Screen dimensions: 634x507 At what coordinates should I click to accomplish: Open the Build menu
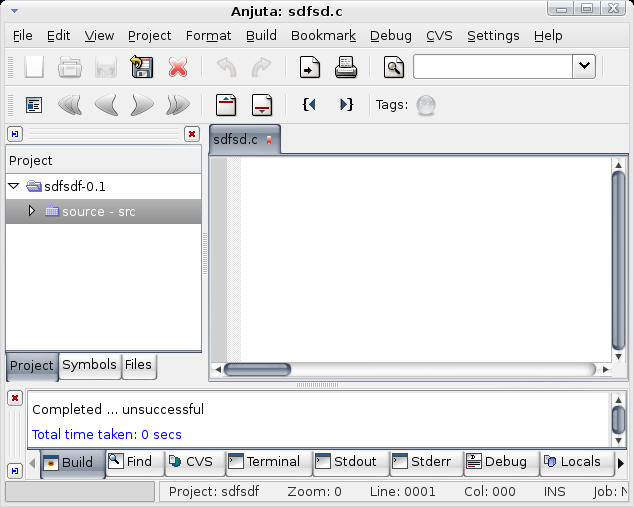[261, 36]
